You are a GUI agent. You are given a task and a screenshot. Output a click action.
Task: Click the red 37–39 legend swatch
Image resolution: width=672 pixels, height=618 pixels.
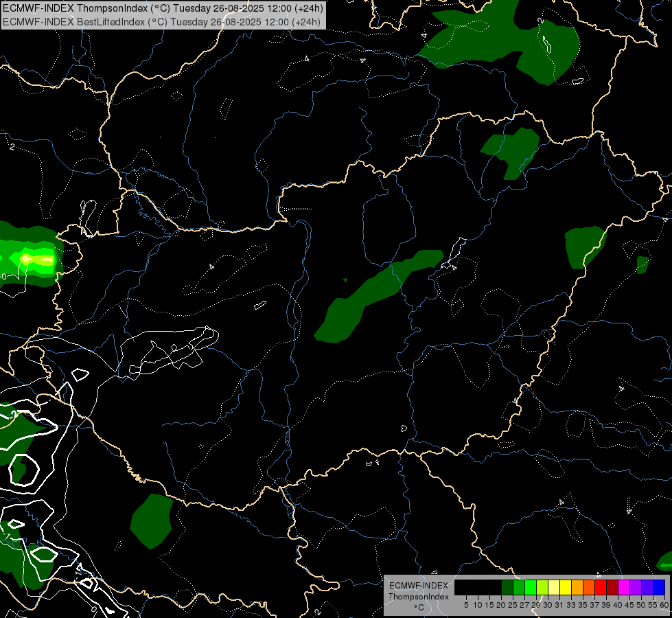tap(601, 587)
